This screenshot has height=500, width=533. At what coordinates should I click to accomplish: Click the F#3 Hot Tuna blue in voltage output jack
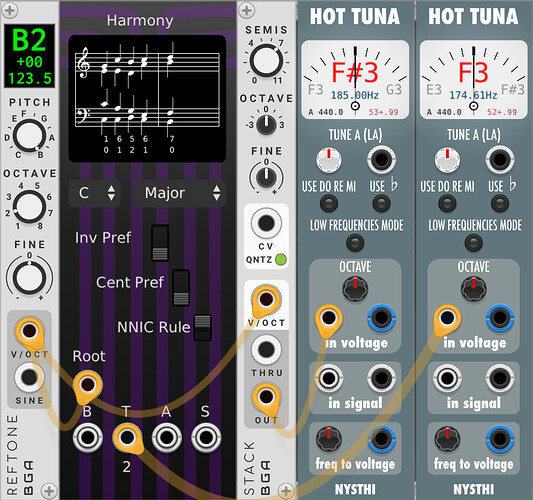pos(381,318)
